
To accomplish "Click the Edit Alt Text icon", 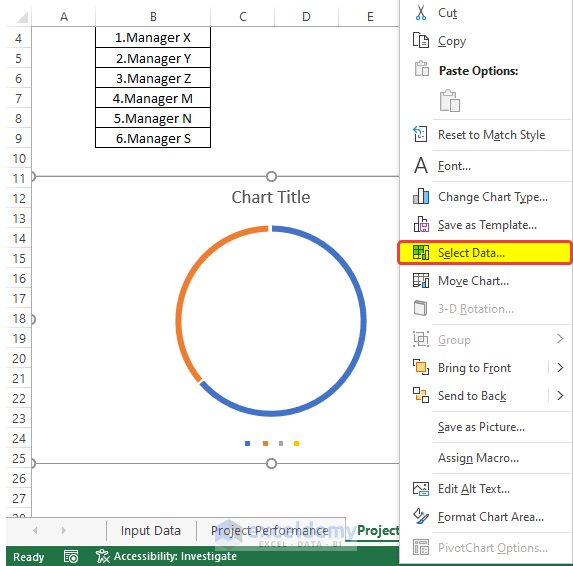I will [x=421, y=489].
